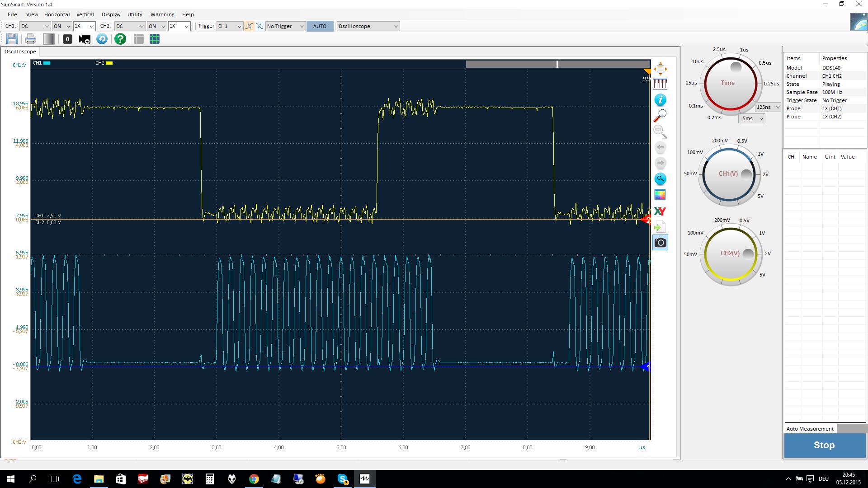Screen dimensions: 868x488
Task: Open CH2 ON/OFF dropdown
Action: point(157,26)
